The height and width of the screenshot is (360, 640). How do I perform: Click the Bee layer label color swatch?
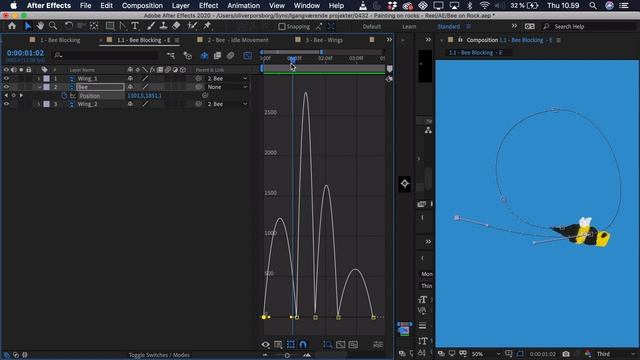point(47,87)
